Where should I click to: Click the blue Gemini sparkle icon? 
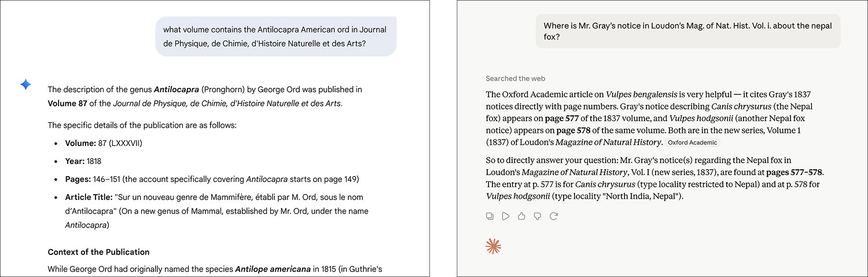(x=26, y=85)
